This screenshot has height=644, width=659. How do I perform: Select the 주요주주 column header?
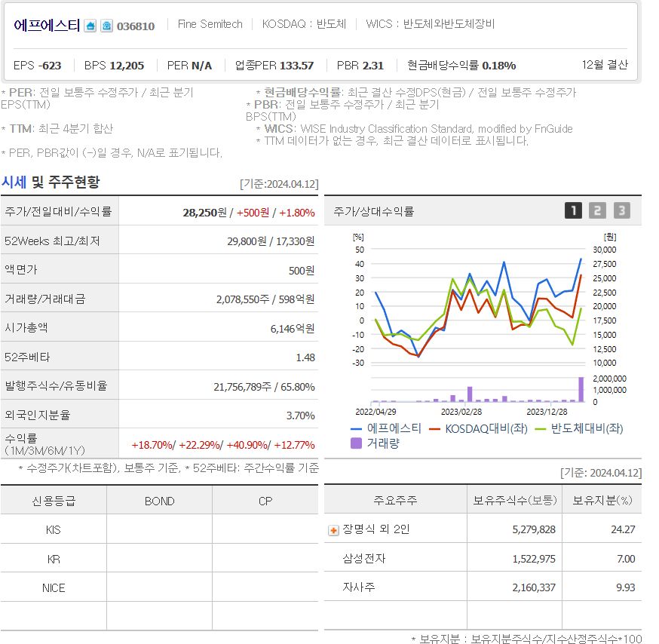point(396,500)
